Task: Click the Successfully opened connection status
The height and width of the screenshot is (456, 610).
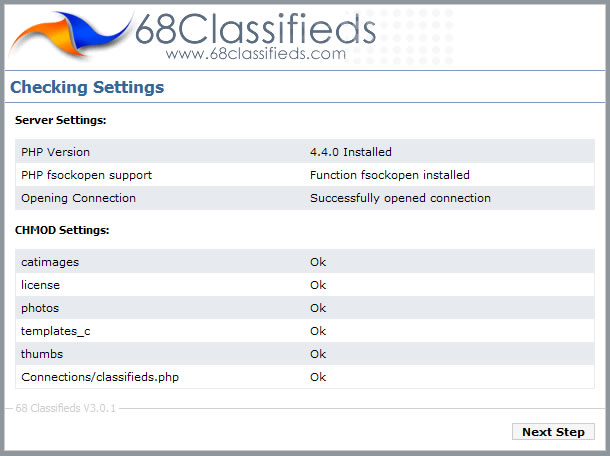Action: (x=400, y=198)
